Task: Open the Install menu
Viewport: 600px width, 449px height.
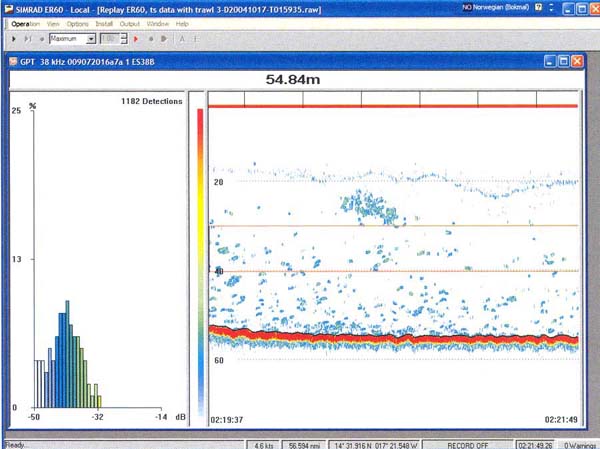Action: tap(104, 23)
